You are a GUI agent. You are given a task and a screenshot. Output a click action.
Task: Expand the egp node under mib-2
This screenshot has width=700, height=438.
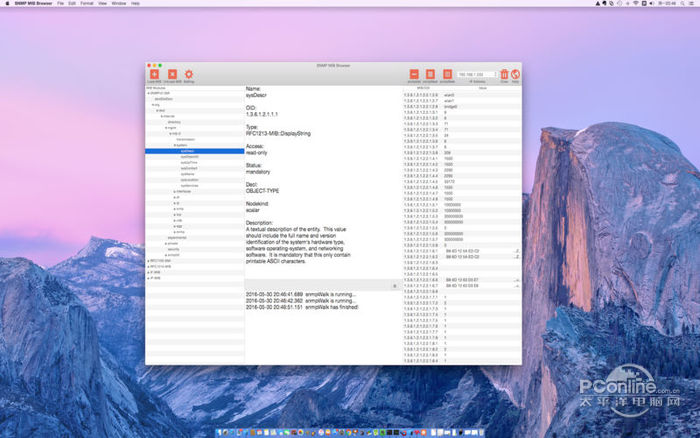click(x=175, y=226)
